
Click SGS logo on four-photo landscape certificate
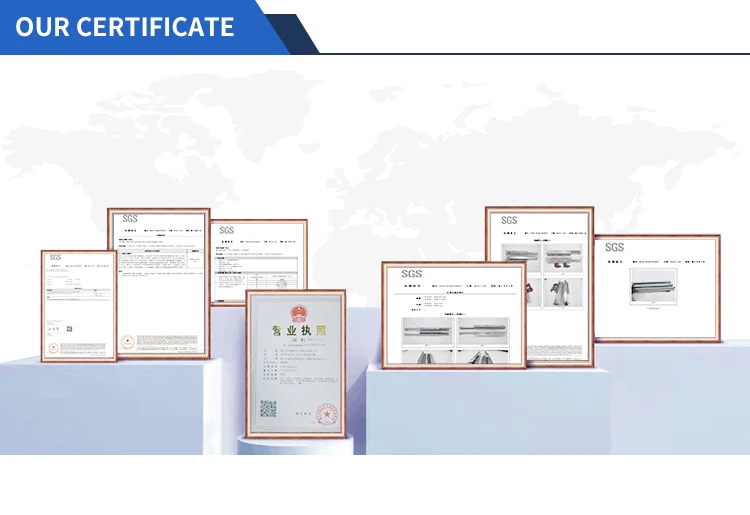pyautogui.click(x=412, y=274)
